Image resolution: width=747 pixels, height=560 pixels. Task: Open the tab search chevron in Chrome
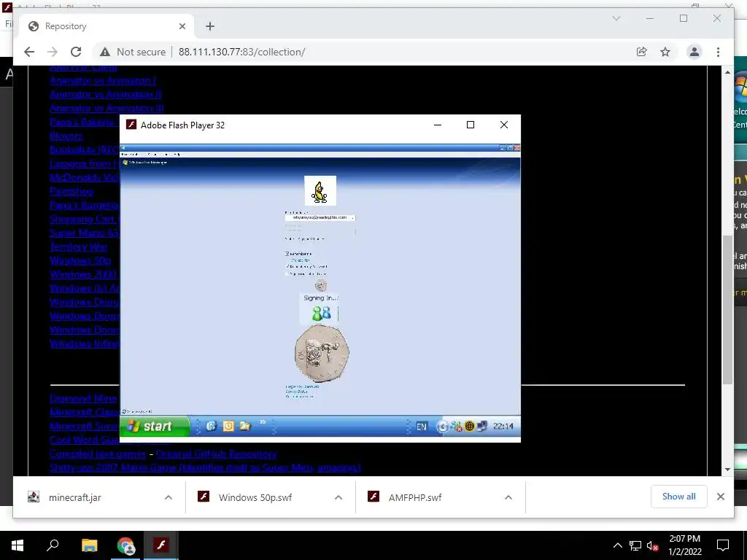click(616, 18)
